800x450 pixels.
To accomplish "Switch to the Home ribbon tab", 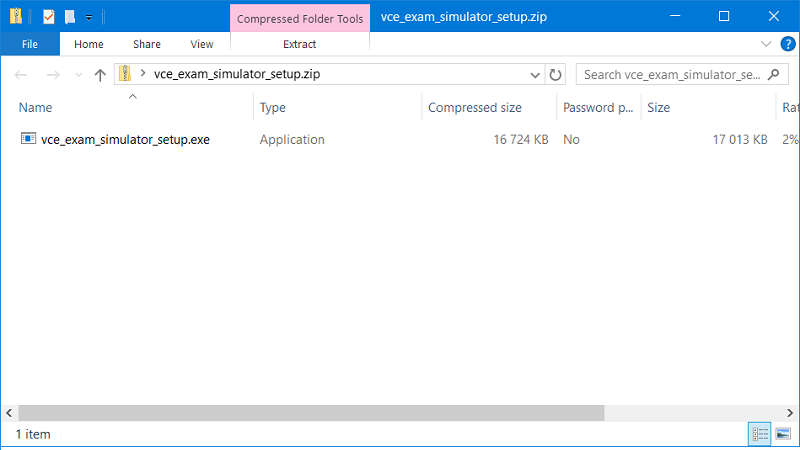I will point(89,44).
